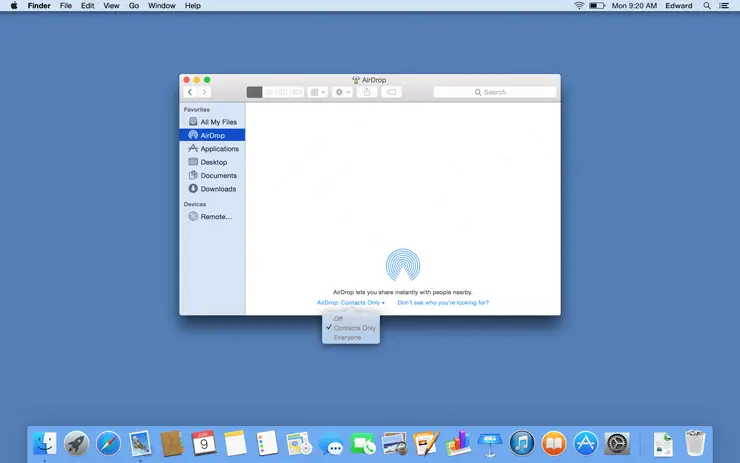
Task: Open Maps from the Dock
Action: [299, 444]
